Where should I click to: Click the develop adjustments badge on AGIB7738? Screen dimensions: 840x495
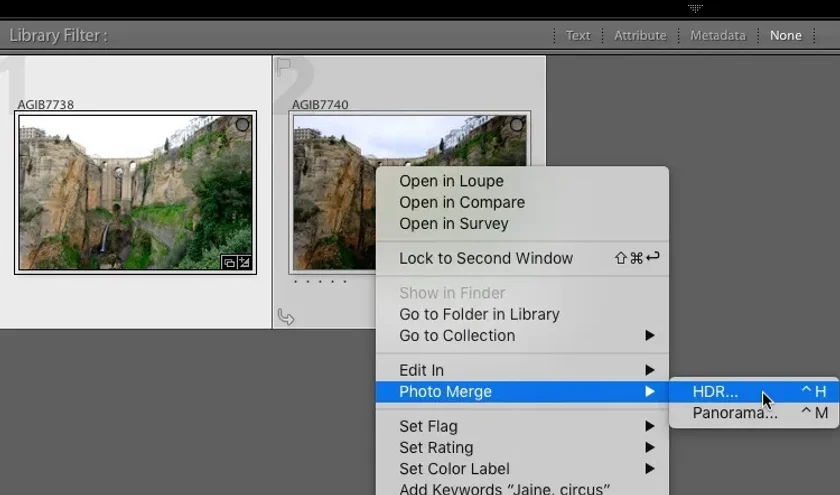244,262
